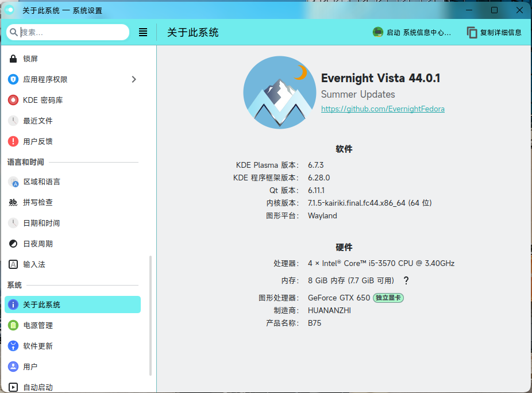Select 最近文件 in the sidebar
The image size is (532, 393).
pyautogui.click(x=72, y=121)
